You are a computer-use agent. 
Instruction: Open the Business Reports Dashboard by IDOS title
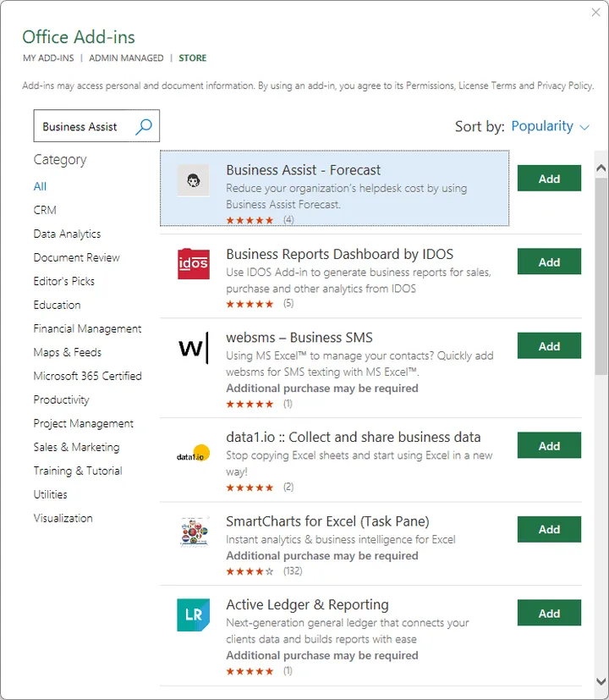(339, 254)
